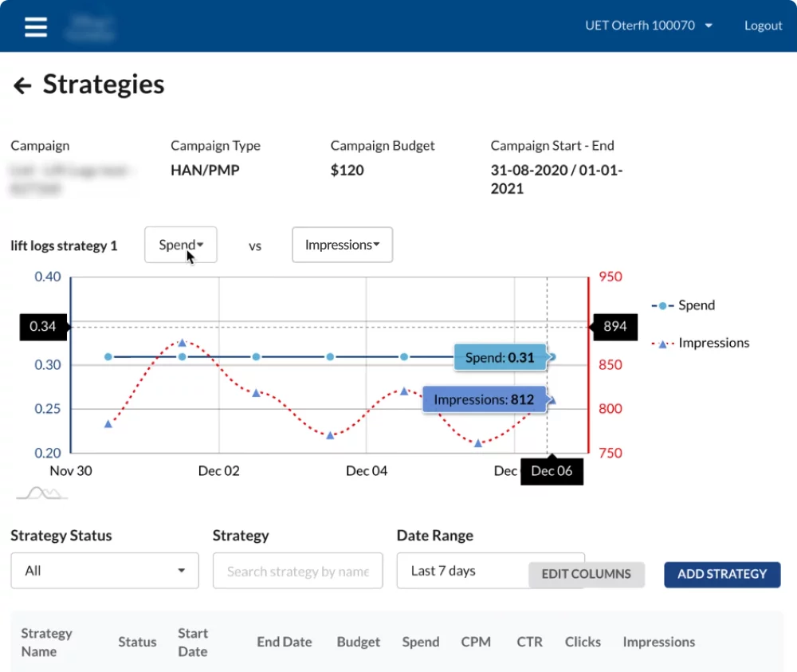Select the Spend legend marker icon
The image size is (797, 672).
[x=662, y=305]
